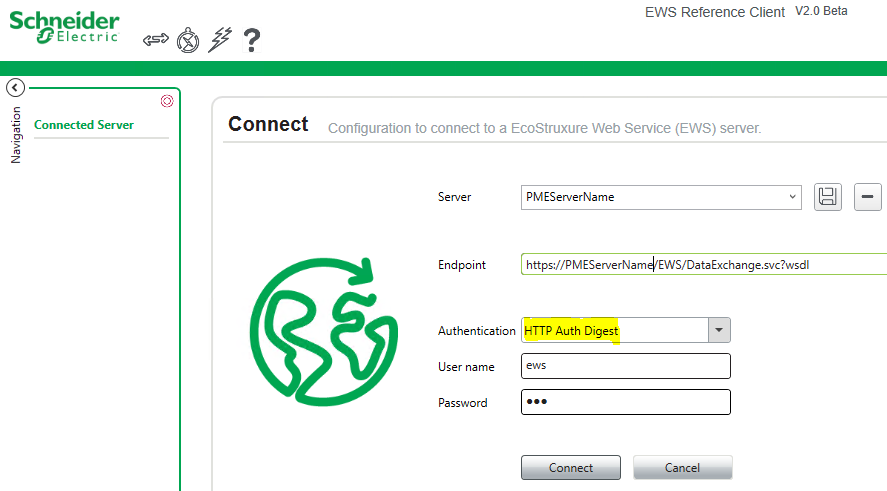Image resolution: width=887 pixels, height=491 pixels.
Task: Click the green globe graphic
Action: tap(324, 331)
